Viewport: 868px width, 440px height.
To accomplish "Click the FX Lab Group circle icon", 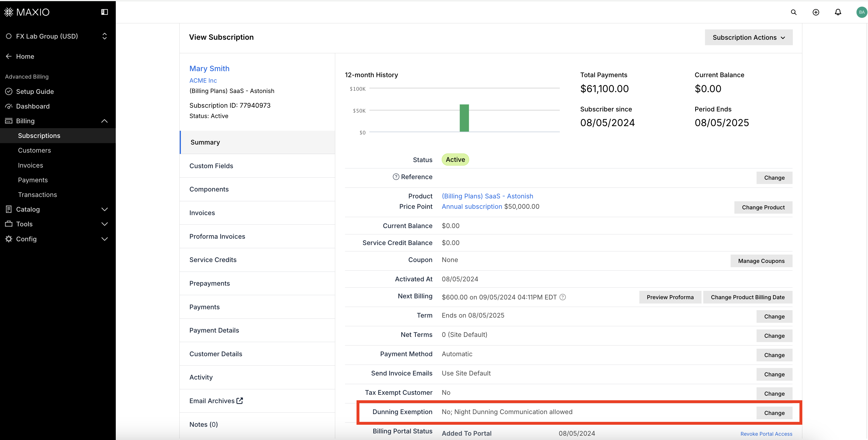I will pos(9,36).
